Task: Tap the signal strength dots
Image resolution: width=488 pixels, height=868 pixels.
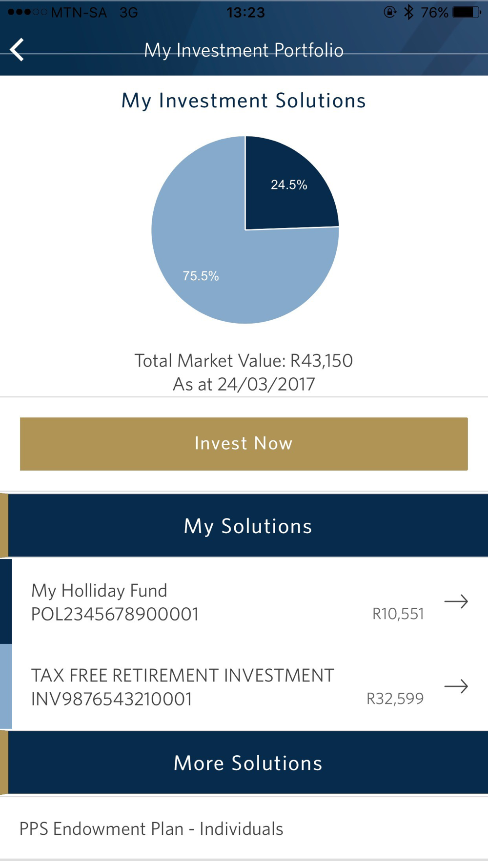Action: (x=27, y=12)
